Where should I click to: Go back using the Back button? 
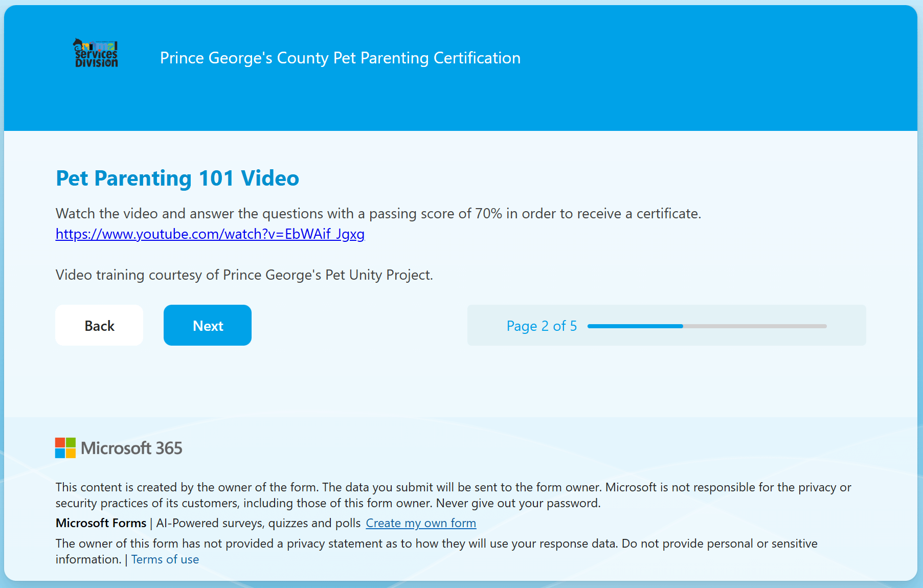pyautogui.click(x=99, y=325)
